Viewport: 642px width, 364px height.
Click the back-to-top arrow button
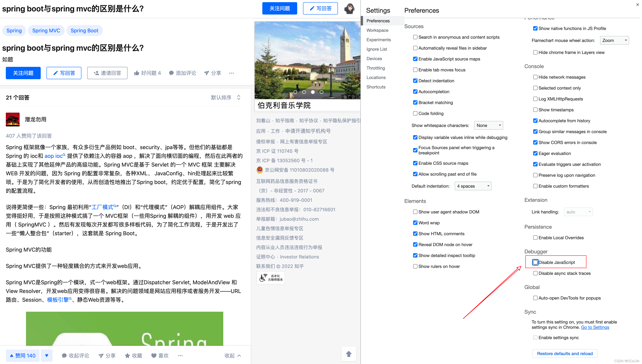pos(349,354)
